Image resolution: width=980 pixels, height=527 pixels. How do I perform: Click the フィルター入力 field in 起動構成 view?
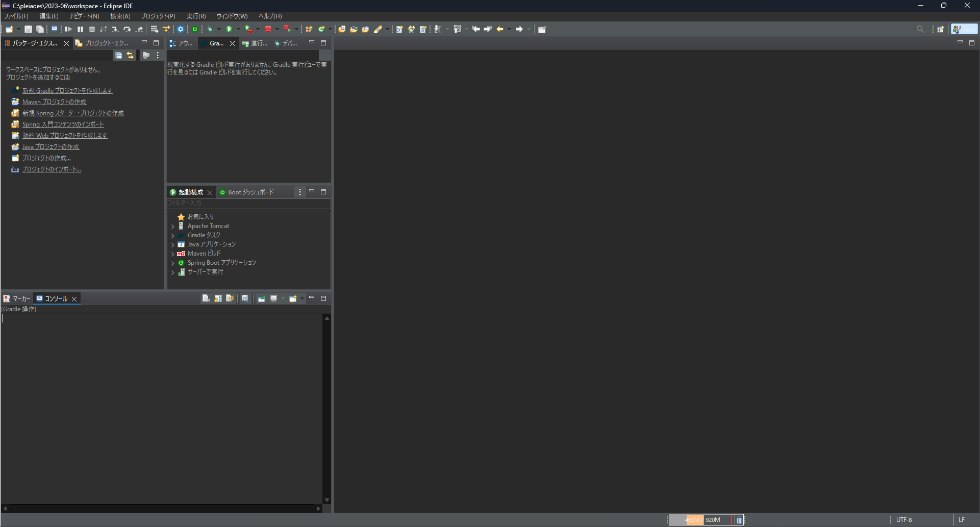[x=248, y=203]
